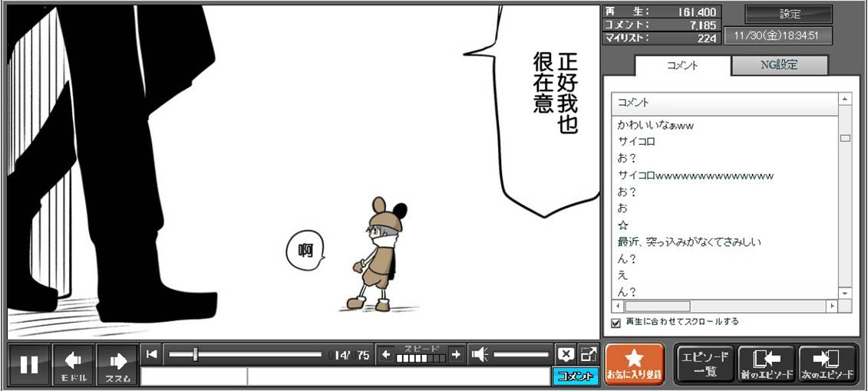The image size is (868, 391).
Task: Go to the previous episode (前のエピソード)
Action: 766,364
